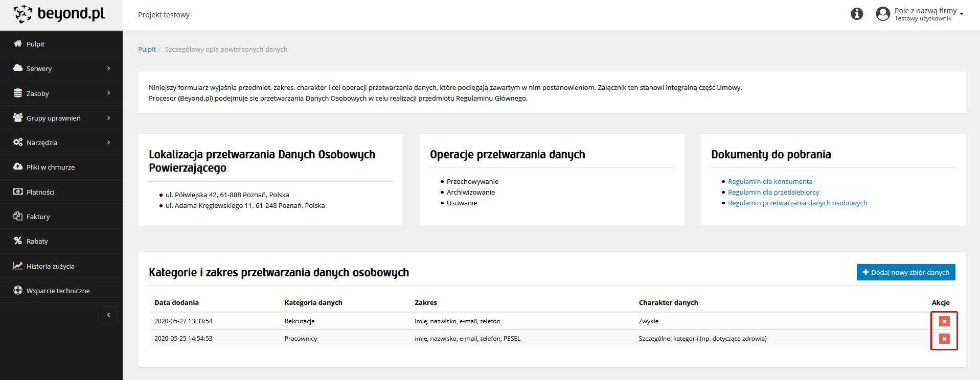Click the Projekt testowy header title
Screen dimensions: 980x380
164,15
